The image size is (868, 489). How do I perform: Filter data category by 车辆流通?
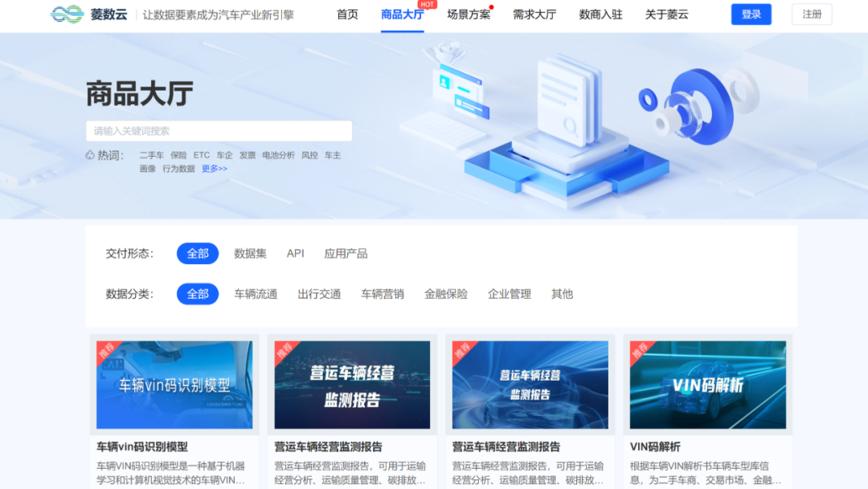[256, 294]
